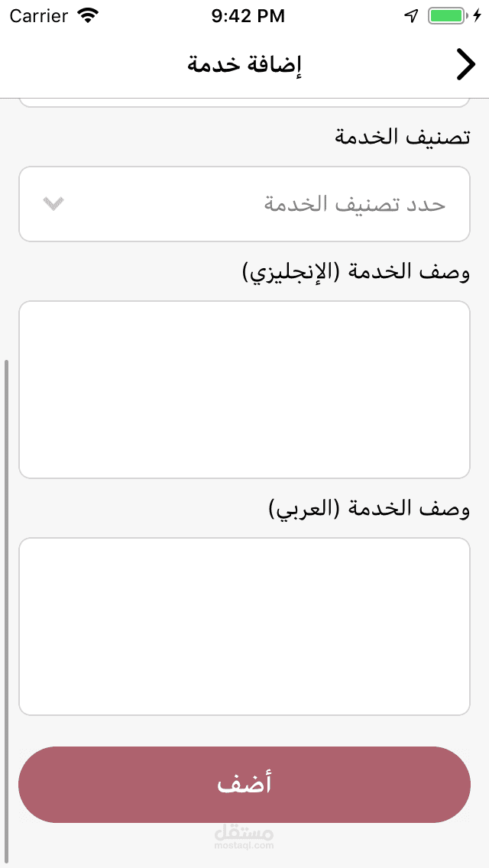This screenshot has width=489, height=868.
Task: Click the وصف الخدمة (العربي) label
Action: [x=369, y=509]
